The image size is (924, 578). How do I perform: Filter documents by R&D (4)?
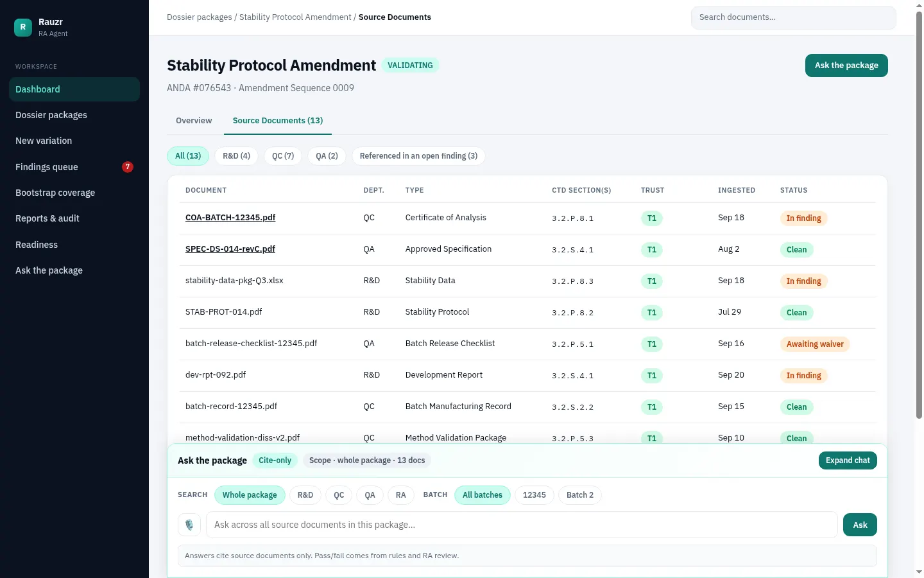point(236,156)
